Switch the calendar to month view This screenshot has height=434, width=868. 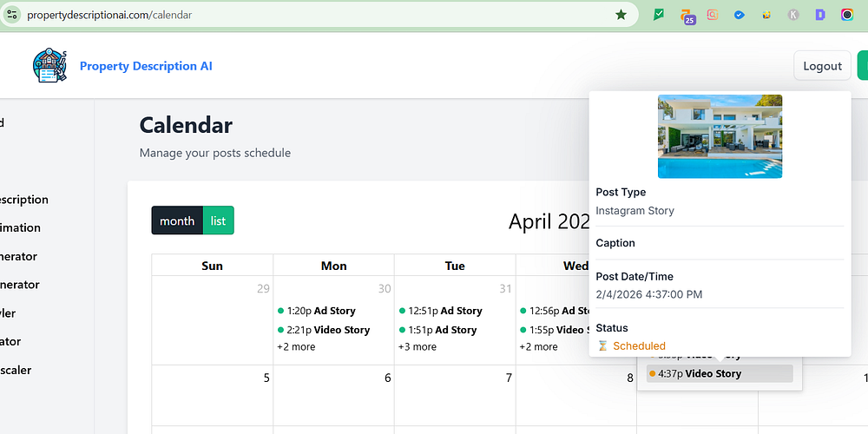pyautogui.click(x=177, y=220)
